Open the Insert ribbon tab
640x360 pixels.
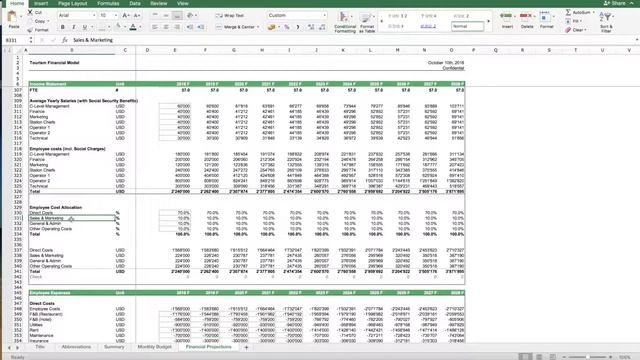click(41, 3)
